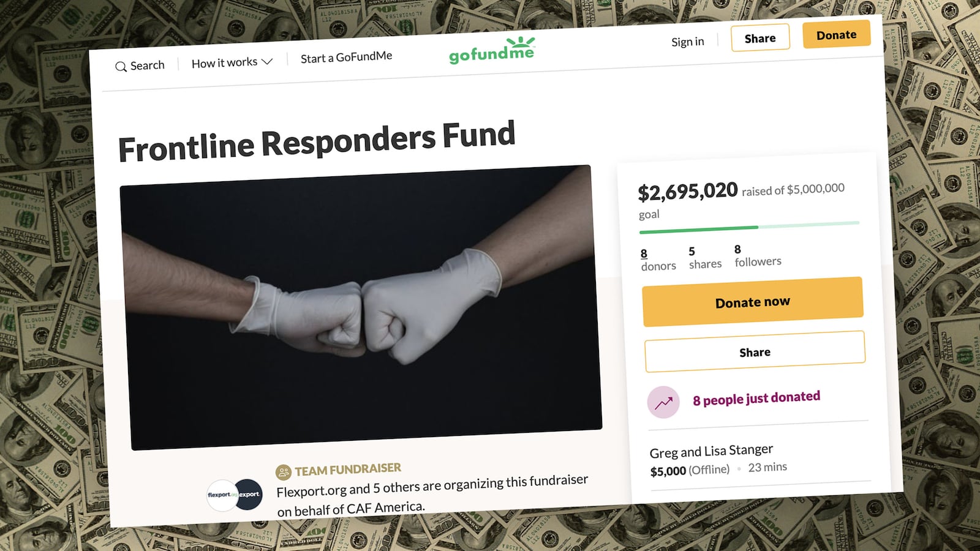The width and height of the screenshot is (980, 551).
Task: Open the How it works menu
Action: (x=232, y=62)
